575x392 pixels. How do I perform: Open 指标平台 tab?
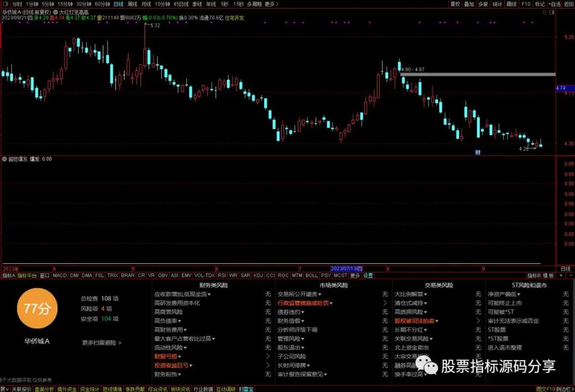(27, 276)
